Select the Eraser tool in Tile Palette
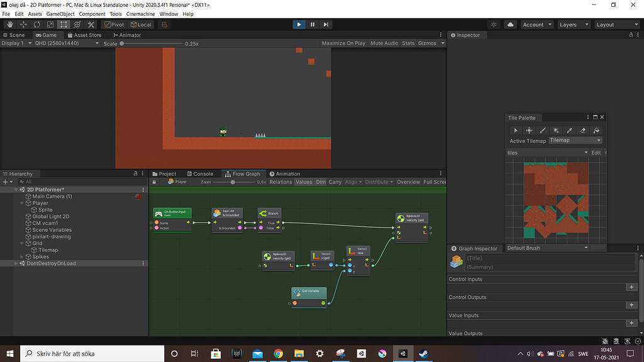 point(583,130)
